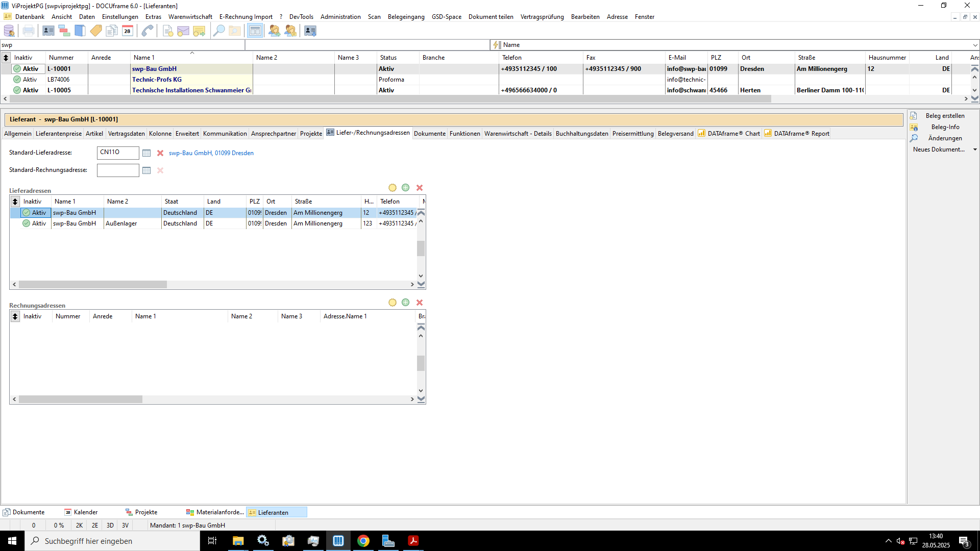
Task: Click the Rechnungsadressen table row-sort expander
Action: tap(15, 316)
